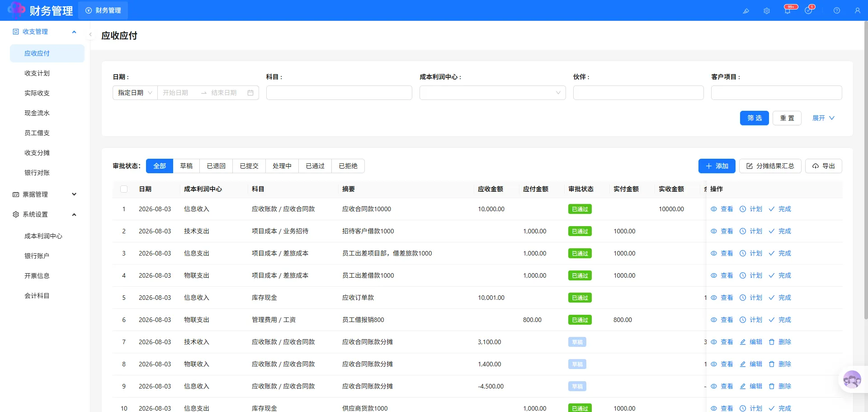Click the 重置 reset button

[787, 118]
